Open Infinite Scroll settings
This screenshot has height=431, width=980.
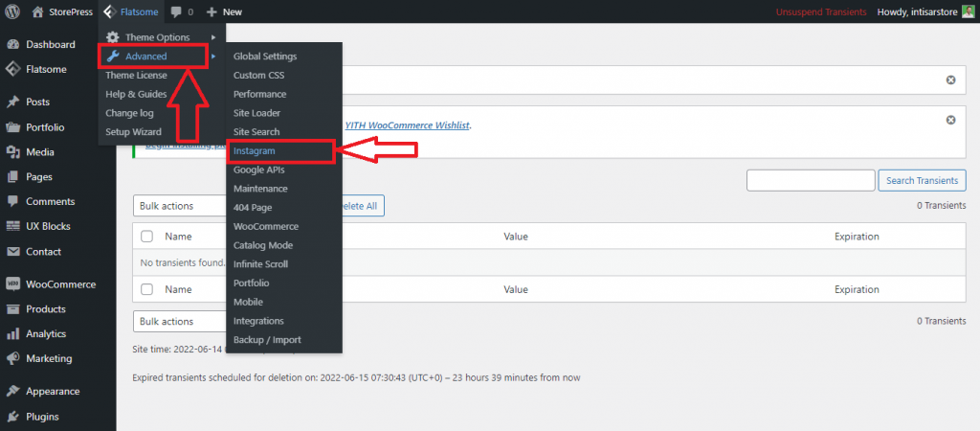click(x=260, y=264)
